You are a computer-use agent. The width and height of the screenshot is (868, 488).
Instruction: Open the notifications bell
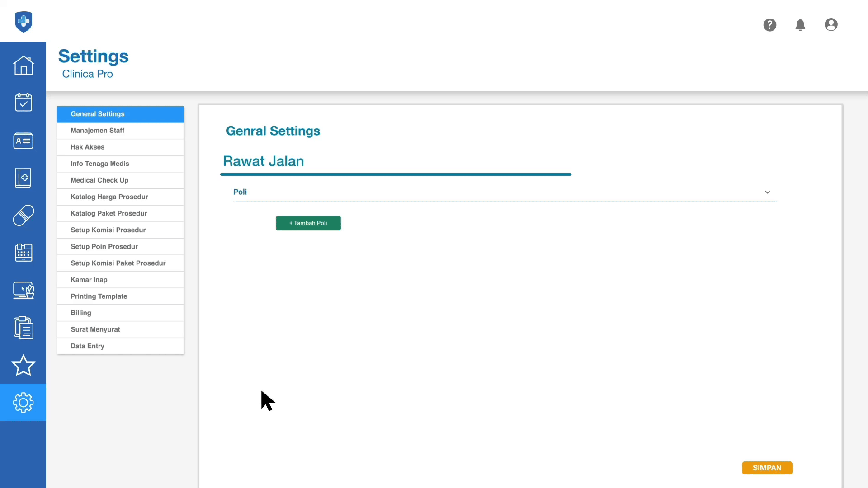[800, 25]
